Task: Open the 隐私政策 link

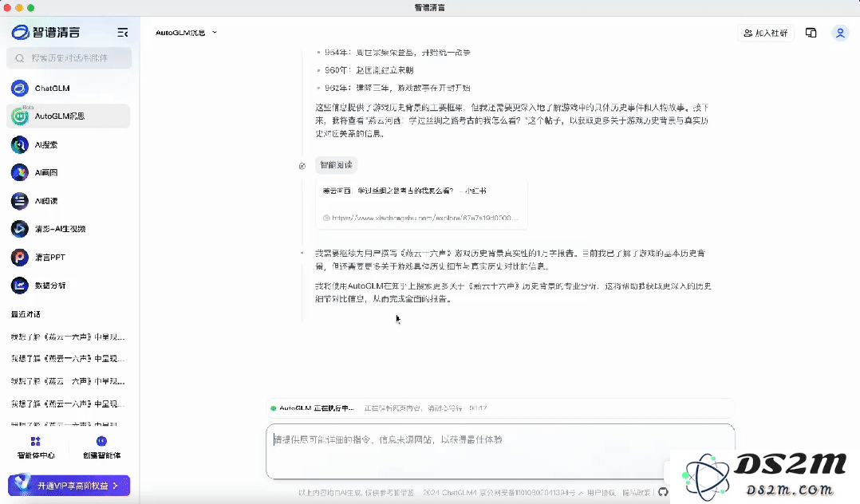Action: pyautogui.click(x=637, y=493)
